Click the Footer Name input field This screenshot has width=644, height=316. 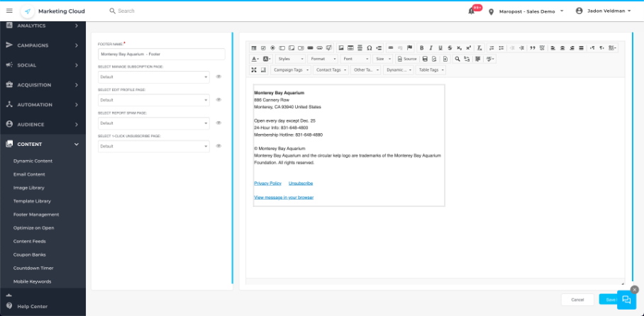tap(162, 54)
